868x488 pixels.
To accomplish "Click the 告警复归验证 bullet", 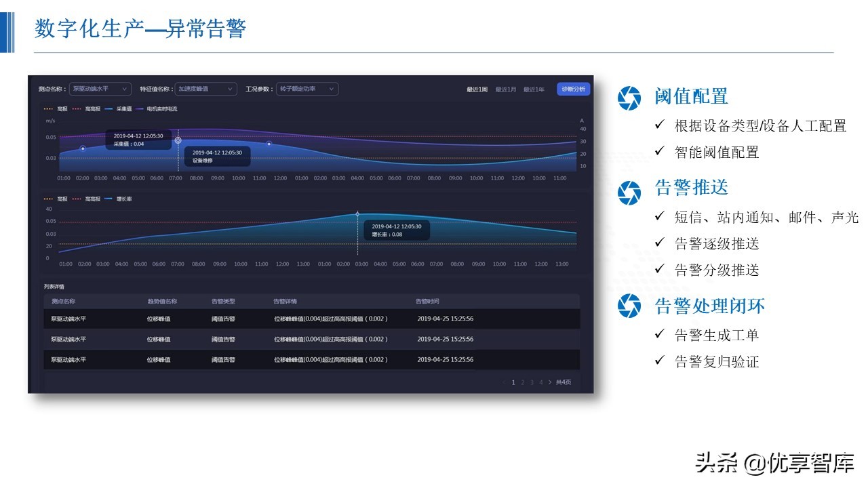I will (717, 361).
